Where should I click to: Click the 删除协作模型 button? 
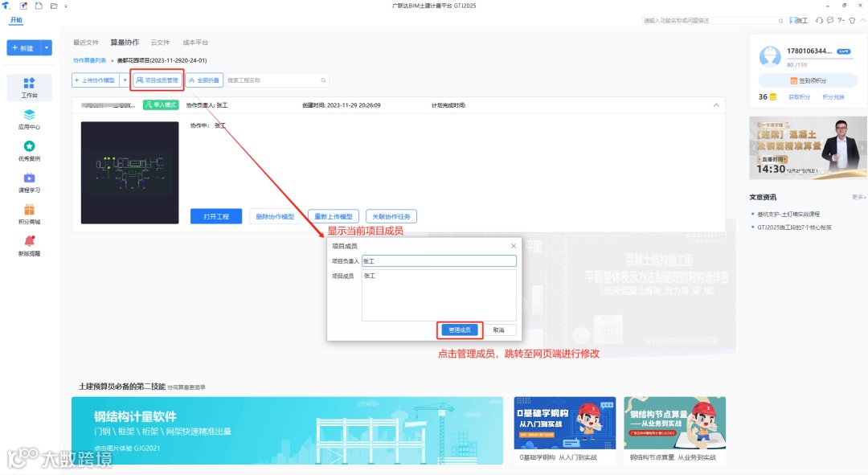[275, 216]
